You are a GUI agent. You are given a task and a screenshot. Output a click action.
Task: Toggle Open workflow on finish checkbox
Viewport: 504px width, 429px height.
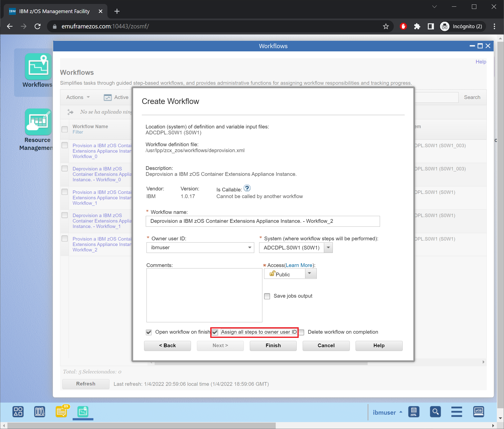point(149,332)
